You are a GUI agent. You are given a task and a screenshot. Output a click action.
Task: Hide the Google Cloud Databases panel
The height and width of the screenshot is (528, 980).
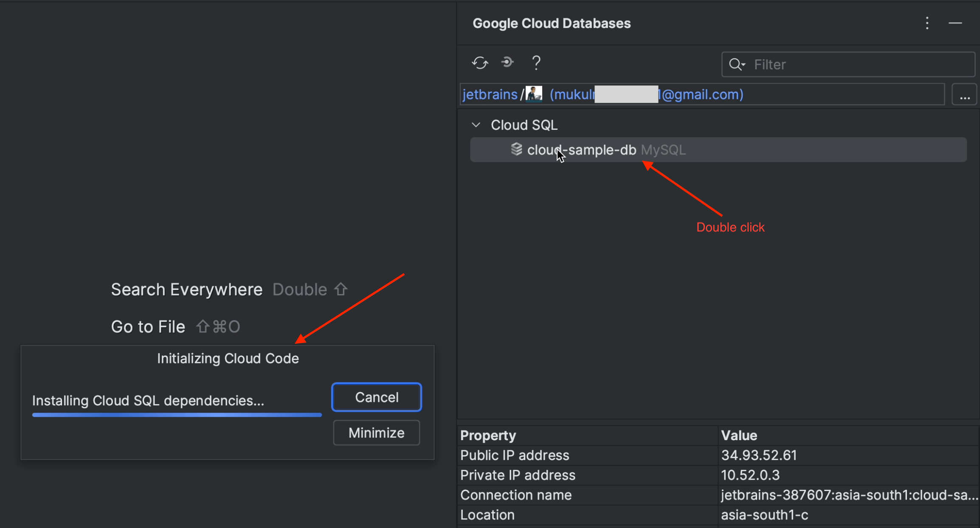click(x=955, y=23)
